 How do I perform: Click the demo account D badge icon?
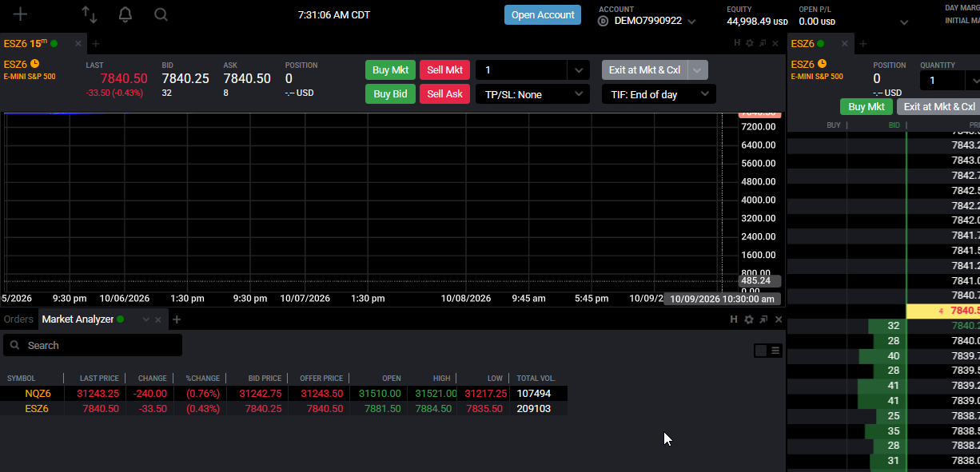coord(604,22)
